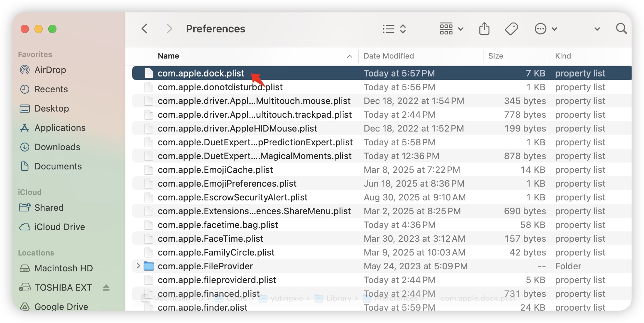The width and height of the screenshot is (644, 323).
Task: Go forward with the right chevron button
Action: [169, 29]
